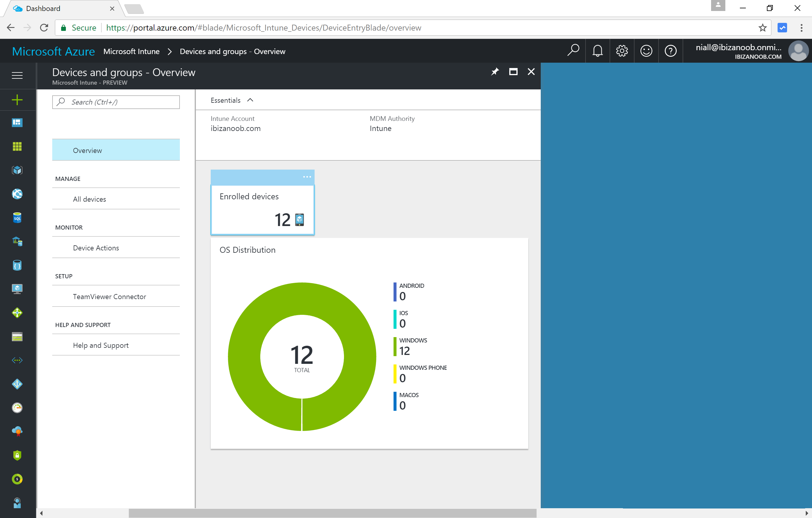This screenshot has width=812, height=518.
Task: Open Load balancers green diamond icon
Action: 17,313
